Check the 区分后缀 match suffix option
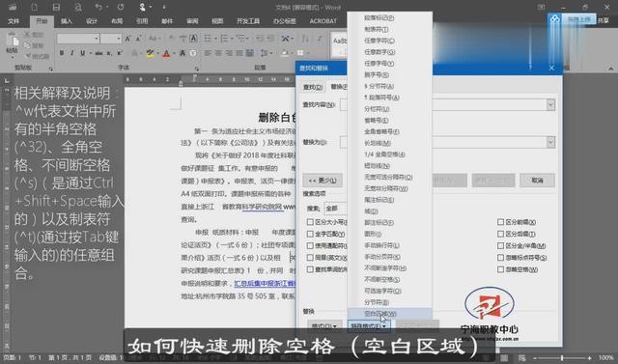The width and height of the screenshot is (618, 364). point(500,234)
